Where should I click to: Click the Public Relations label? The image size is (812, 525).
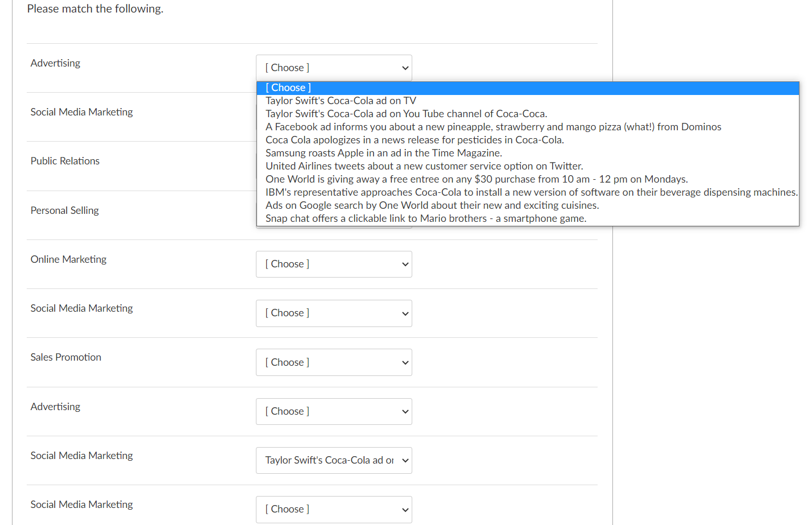pos(65,161)
